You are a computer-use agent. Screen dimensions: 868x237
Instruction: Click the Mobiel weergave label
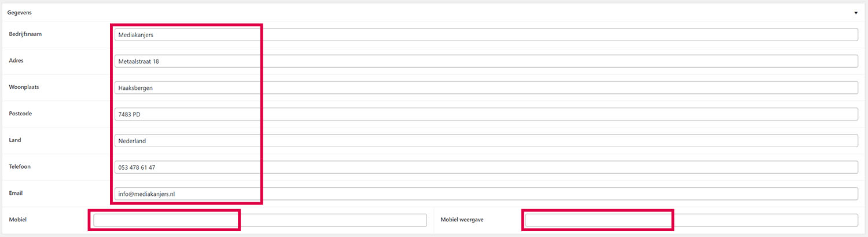point(462,220)
